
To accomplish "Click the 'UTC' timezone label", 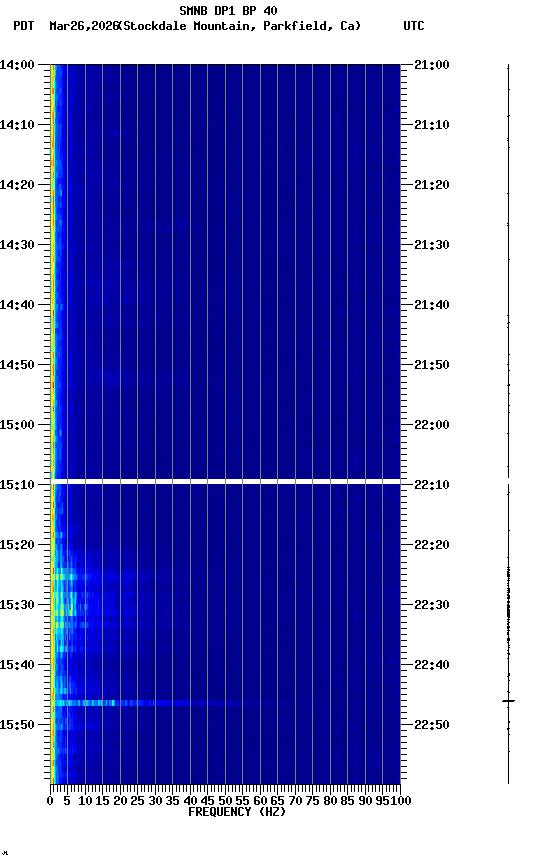I will [x=414, y=26].
